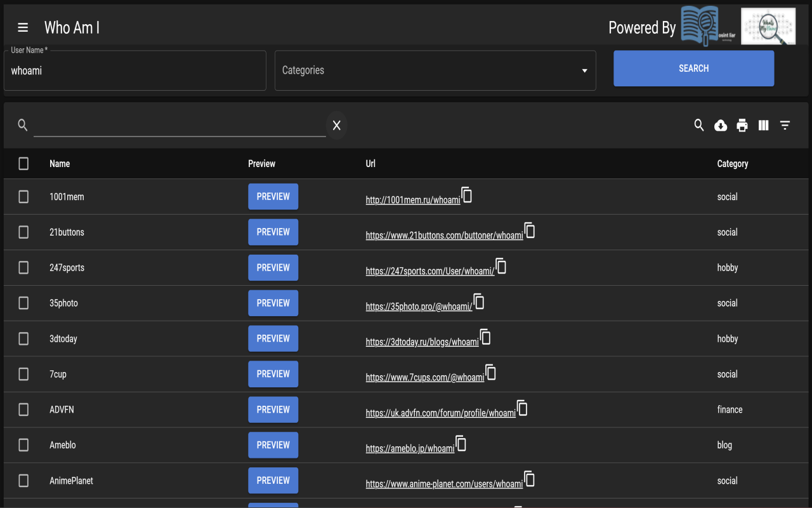Open the hamburger navigation menu

pos(23,27)
